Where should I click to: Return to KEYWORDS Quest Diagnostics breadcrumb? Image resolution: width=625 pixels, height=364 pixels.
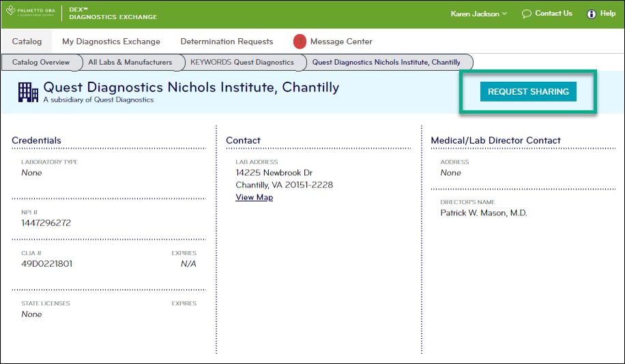[242, 63]
